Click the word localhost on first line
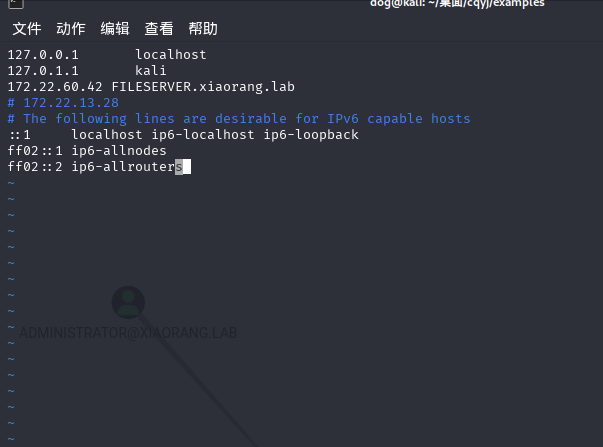 click(x=171, y=54)
